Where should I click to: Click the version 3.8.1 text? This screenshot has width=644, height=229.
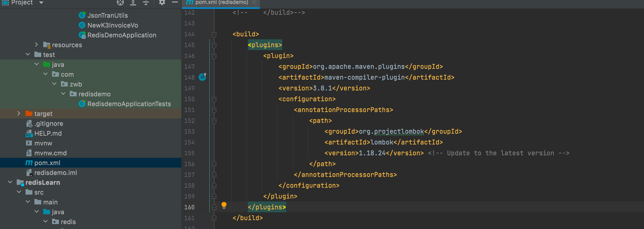coord(322,88)
